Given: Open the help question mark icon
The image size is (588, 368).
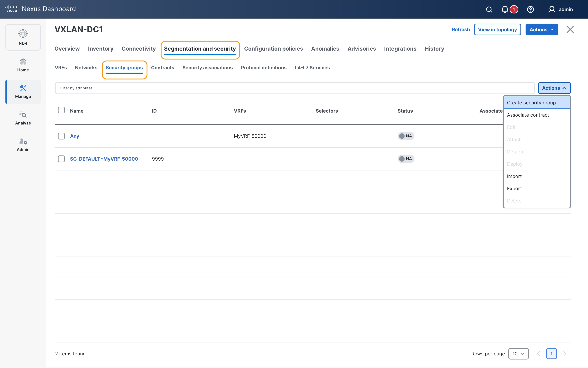Looking at the screenshot, I should (530, 10).
